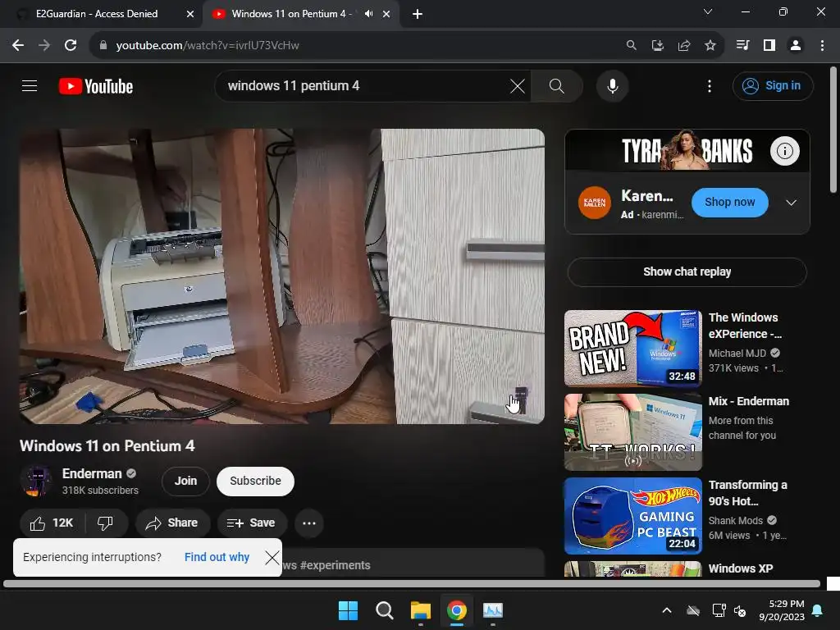Open The Windows eXPerience video thumbnail

(632, 348)
